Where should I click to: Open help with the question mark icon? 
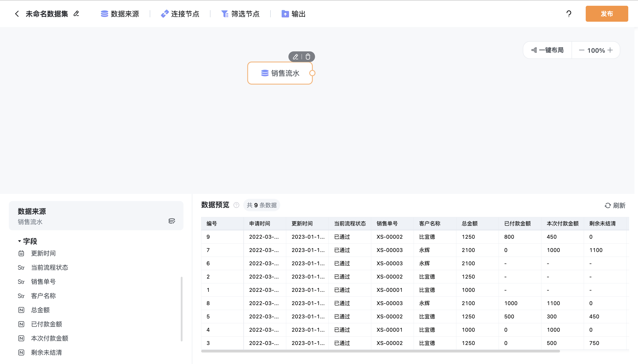[x=569, y=14]
